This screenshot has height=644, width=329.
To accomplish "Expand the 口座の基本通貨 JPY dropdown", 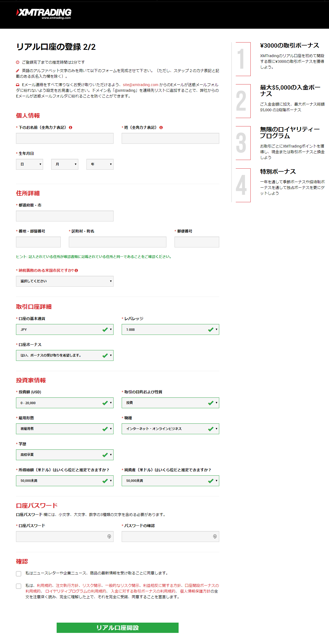I will pyautogui.click(x=64, y=329).
